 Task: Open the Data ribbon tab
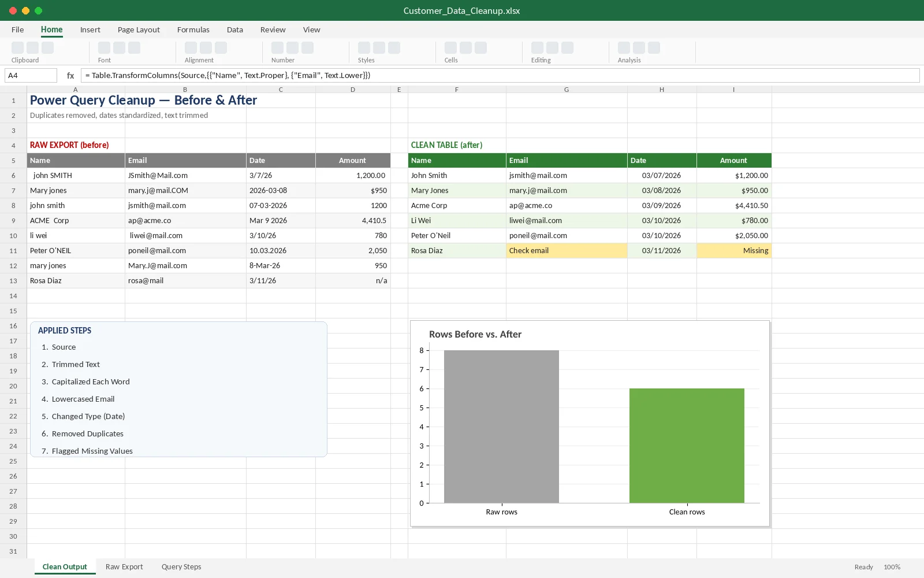[x=235, y=29]
